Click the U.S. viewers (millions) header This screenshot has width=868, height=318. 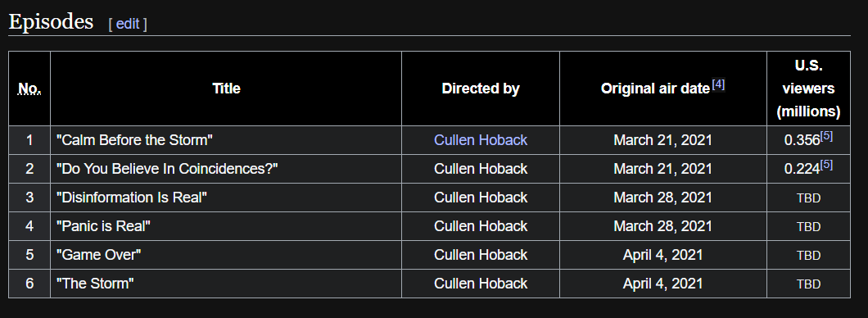coord(808,89)
